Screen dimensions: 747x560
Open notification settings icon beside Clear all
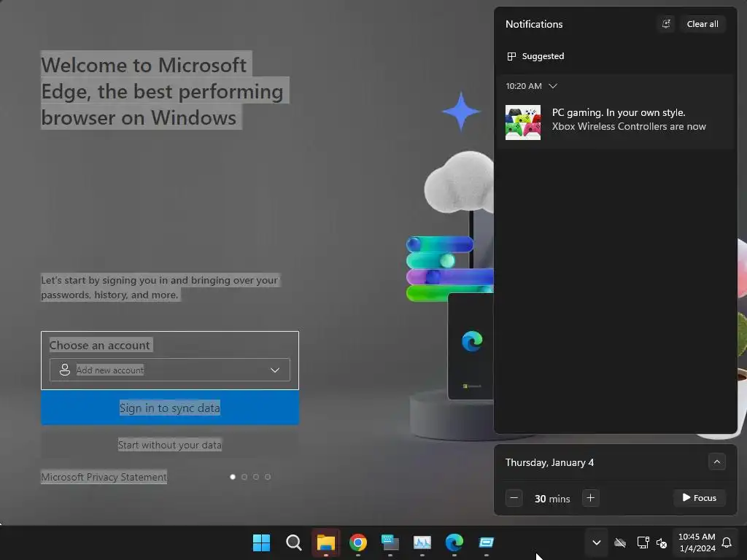(666, 24)
